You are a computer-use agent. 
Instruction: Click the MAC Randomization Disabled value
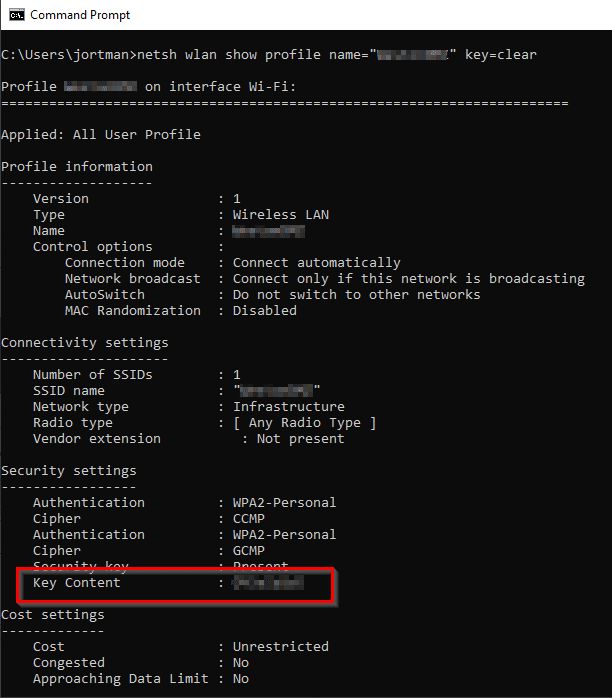pyautogui.click(x=265, y=311)
